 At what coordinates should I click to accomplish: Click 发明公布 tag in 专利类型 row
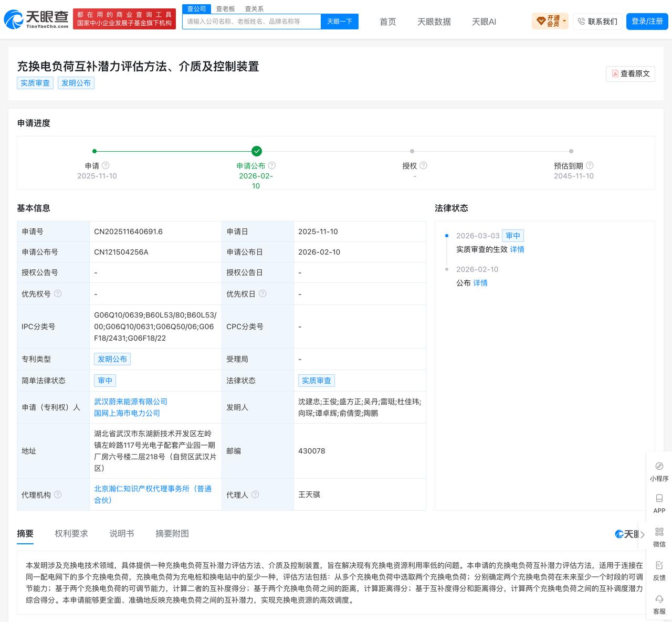(112, 359)
